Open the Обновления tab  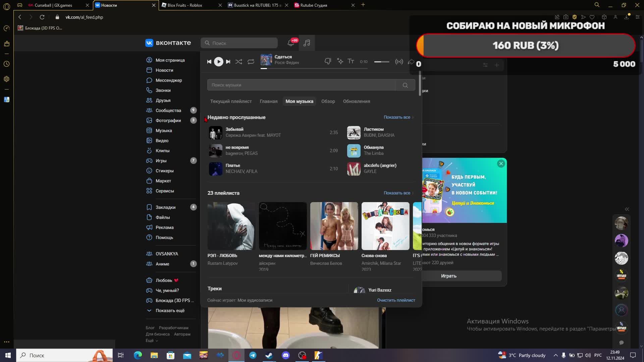coord(356,101)
